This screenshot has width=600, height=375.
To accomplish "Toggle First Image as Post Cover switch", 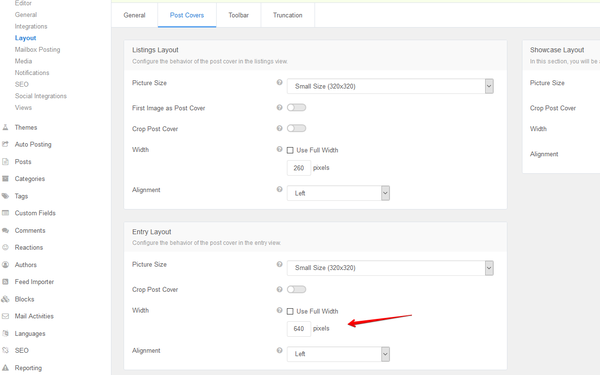I will [x=297, y=108].
